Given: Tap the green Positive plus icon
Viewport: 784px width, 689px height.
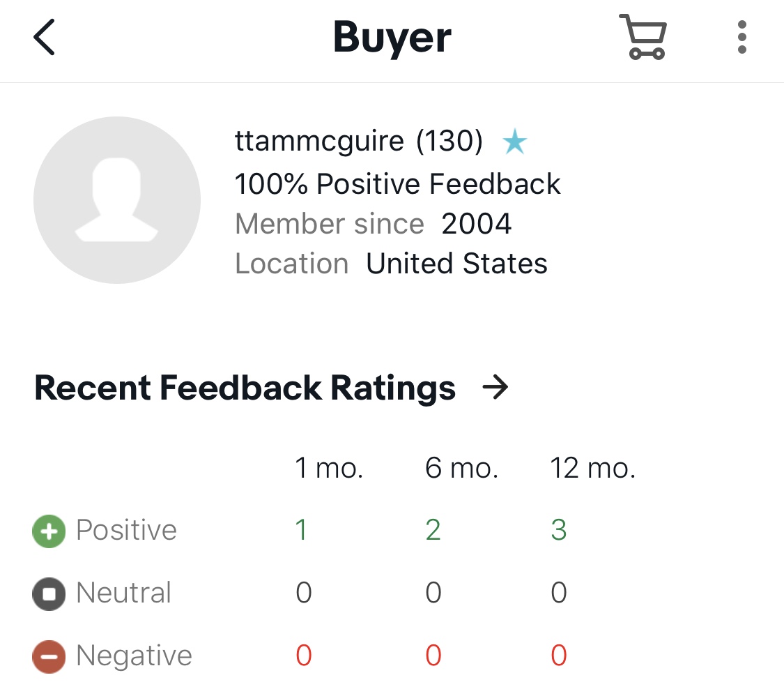Looking at the screenshot, I should (49, 531).
